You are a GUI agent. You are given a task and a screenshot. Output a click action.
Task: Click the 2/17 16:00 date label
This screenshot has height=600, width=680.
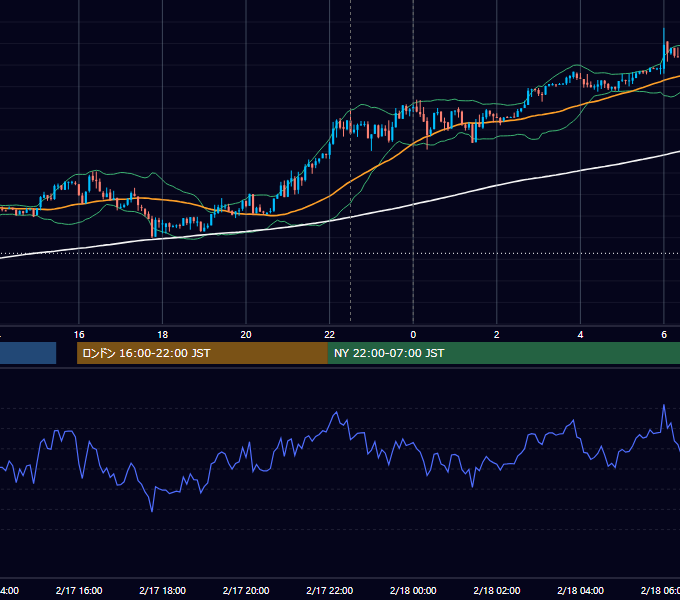click(x=79, y=590)
